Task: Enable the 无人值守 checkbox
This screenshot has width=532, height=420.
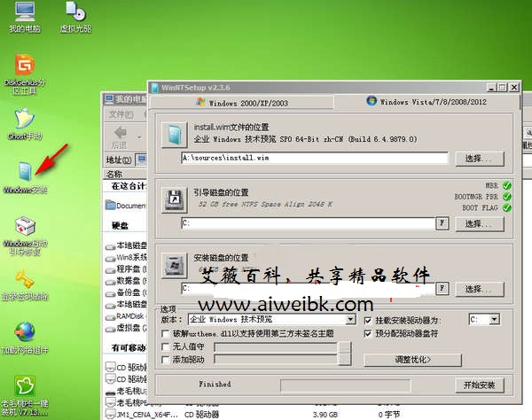Action: click(x=166, y=346)
